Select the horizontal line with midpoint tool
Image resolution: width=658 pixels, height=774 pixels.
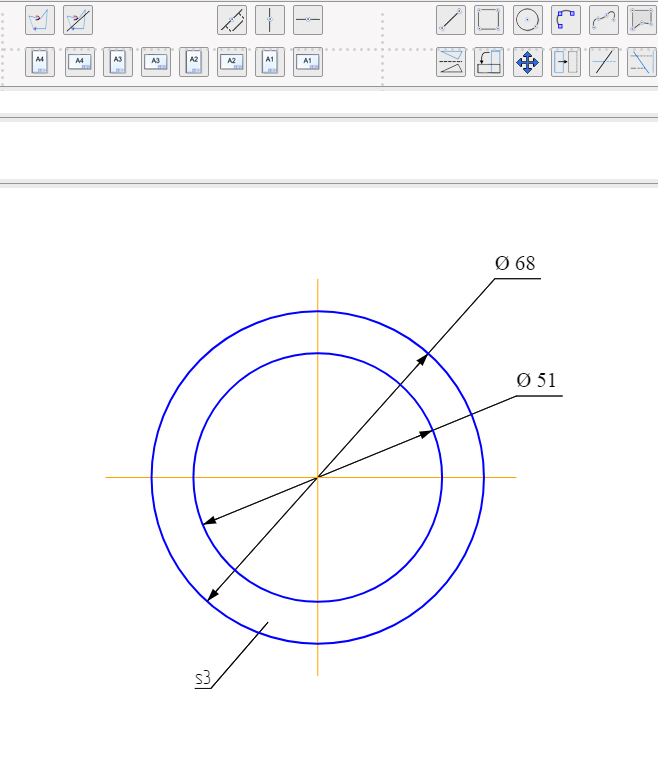(308, 20)
